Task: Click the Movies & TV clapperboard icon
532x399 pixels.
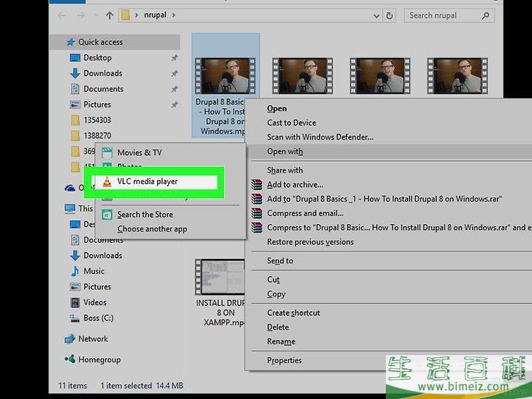Action: (107, 153)
